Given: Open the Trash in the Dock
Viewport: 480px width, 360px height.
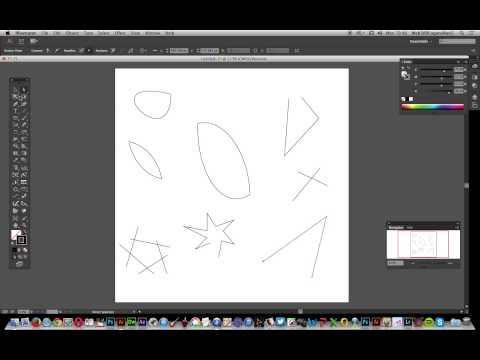Looking at the screenshot, I should click(x=467, y=322).
